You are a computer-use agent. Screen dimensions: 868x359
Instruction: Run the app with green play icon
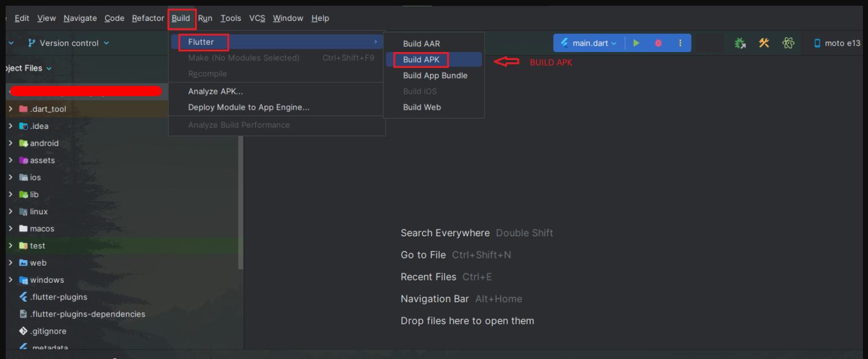tap(636, 43)
